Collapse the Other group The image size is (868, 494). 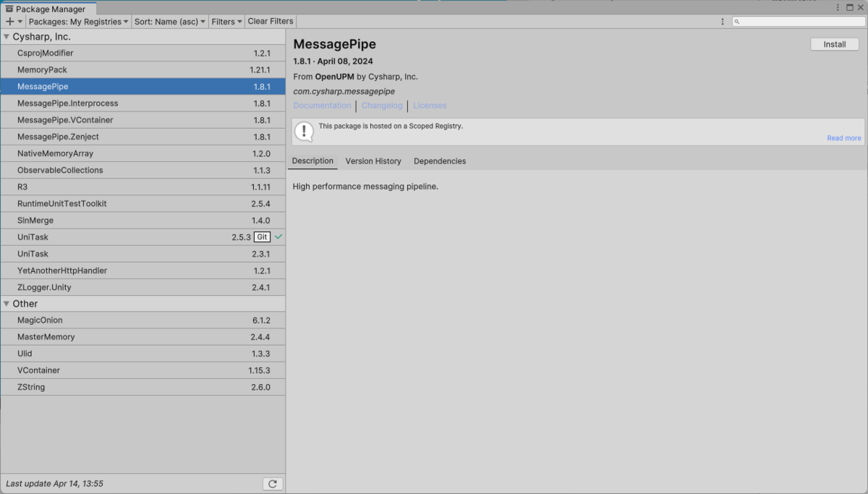pos(7,304)
